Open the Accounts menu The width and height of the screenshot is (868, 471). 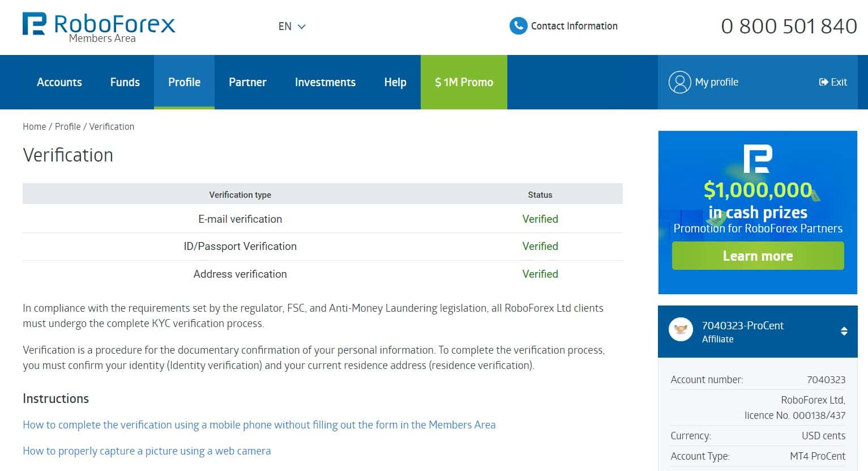click(x=59, y=82)
